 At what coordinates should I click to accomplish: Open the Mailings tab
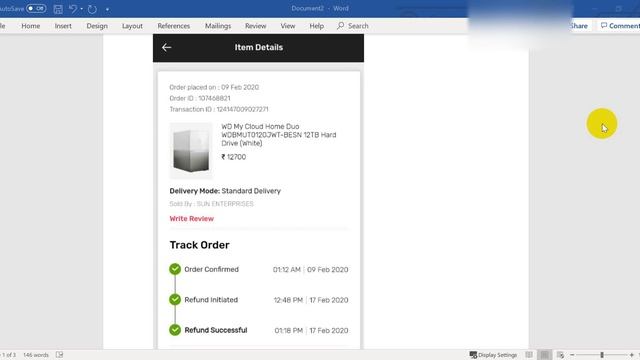(x=218, y=26)
